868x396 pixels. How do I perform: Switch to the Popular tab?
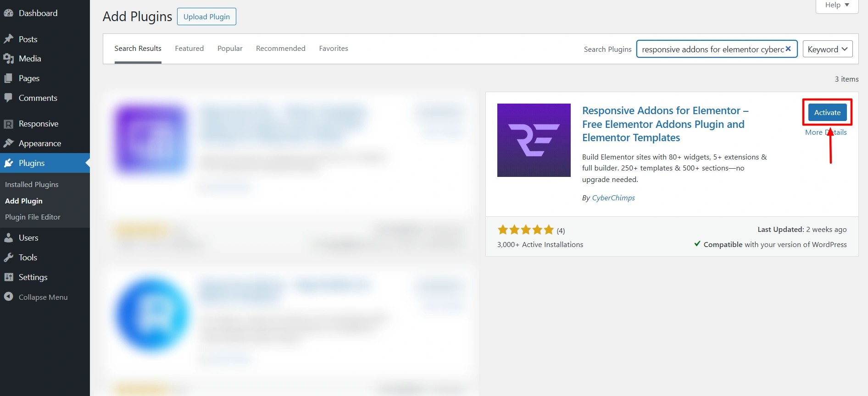coord(230,49)
